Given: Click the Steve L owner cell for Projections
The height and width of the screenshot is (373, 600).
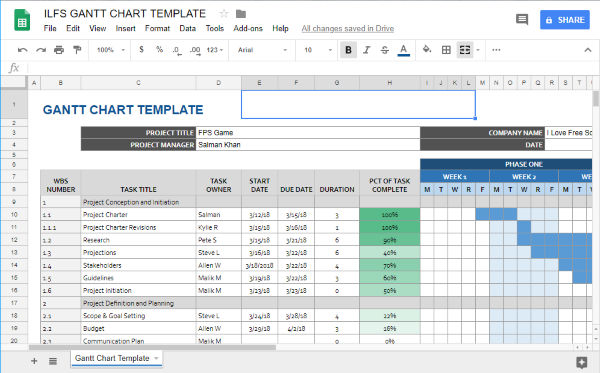Looking at the screenshot, I should pos(218,252).
